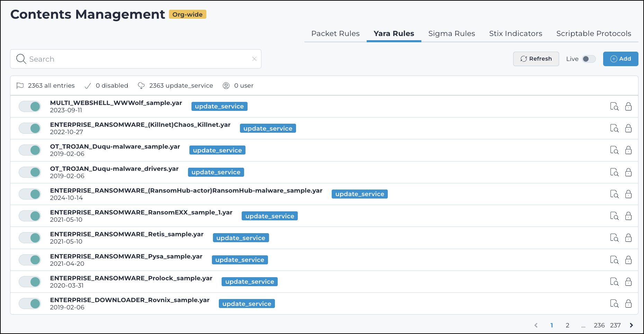This screenshot has width=644, height=334.
Task: Click the magnifier icon in the search bar
Action: pos(21,59)
